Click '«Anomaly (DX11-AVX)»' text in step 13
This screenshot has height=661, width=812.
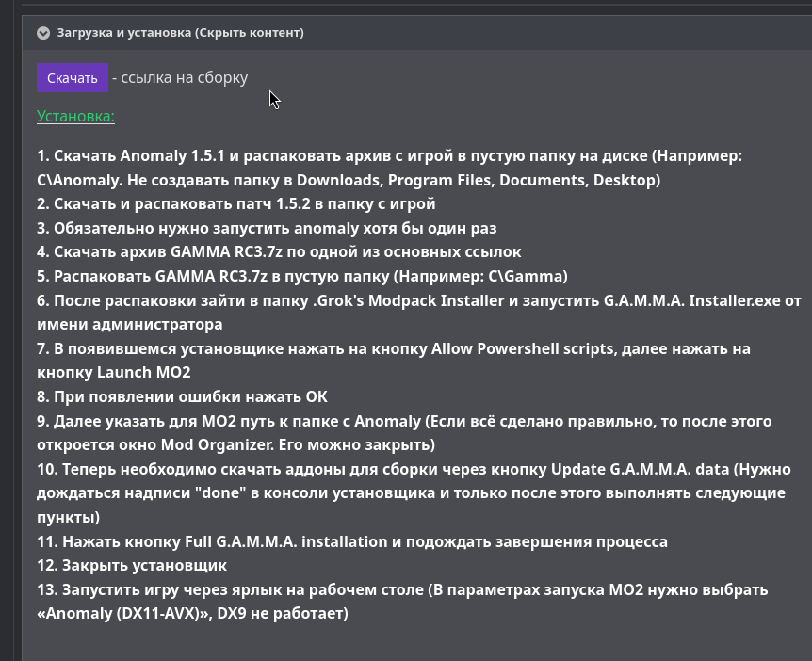[124, 614]
